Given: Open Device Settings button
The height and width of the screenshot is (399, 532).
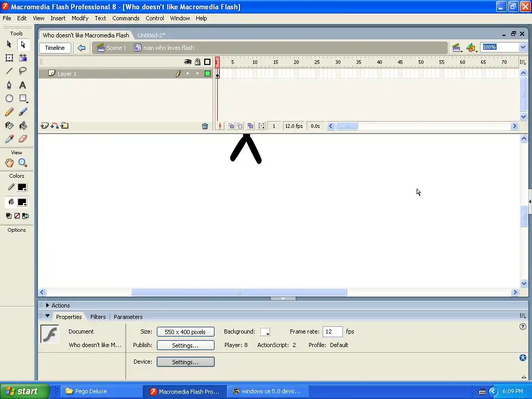Looking at the screenshot, I should click(x=185, y=362).
